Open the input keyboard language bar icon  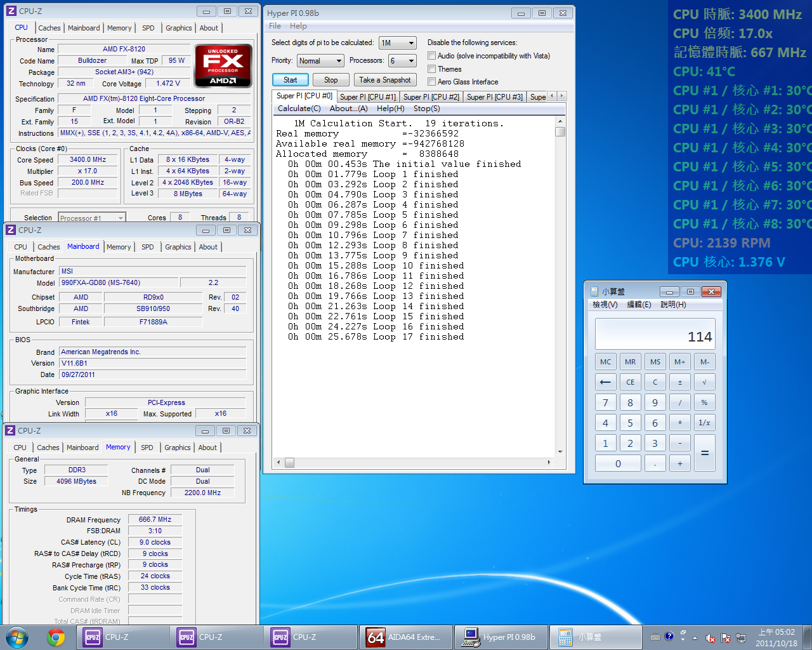655,637
